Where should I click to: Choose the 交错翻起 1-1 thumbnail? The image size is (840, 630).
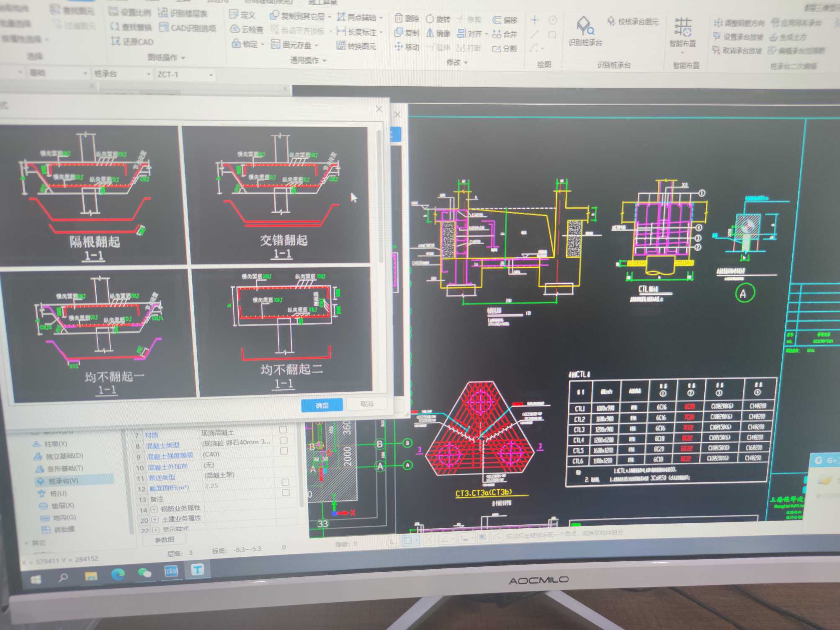pos(278,195)
